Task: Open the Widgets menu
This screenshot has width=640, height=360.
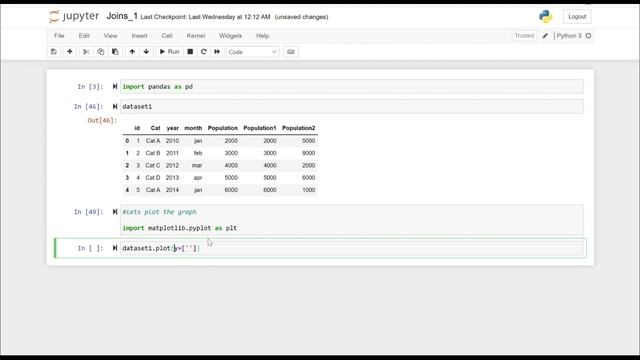Action: [230, 36]
